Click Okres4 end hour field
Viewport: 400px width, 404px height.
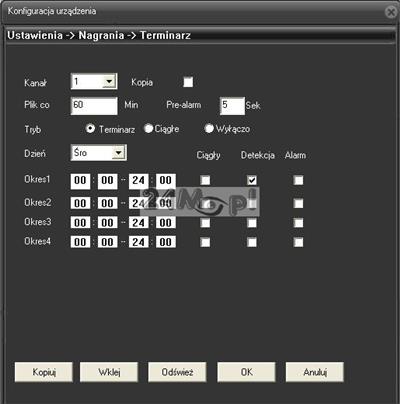click(139, 242)
